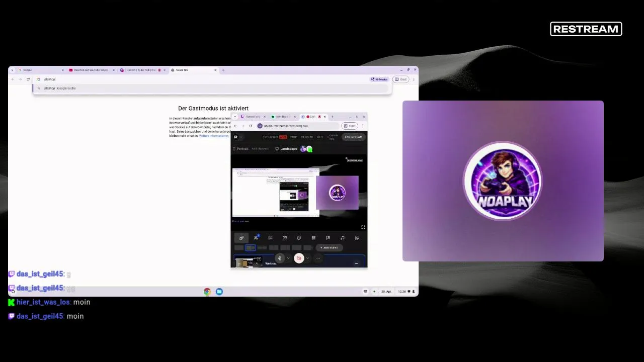The image size is (644, 362).
Task: Click the back arrow in main browser
Action: (13, 79)
